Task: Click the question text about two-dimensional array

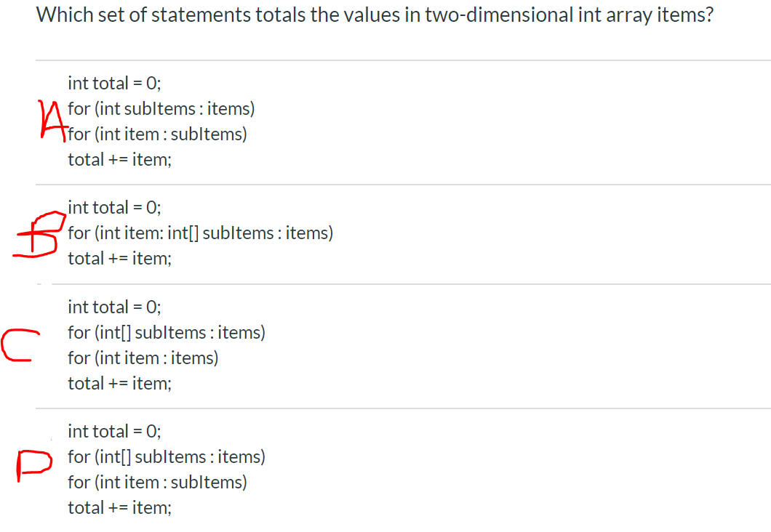Action: [375, 15]
